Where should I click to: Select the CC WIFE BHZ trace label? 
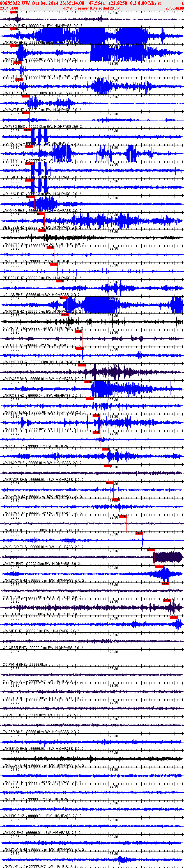coord(42,715)
